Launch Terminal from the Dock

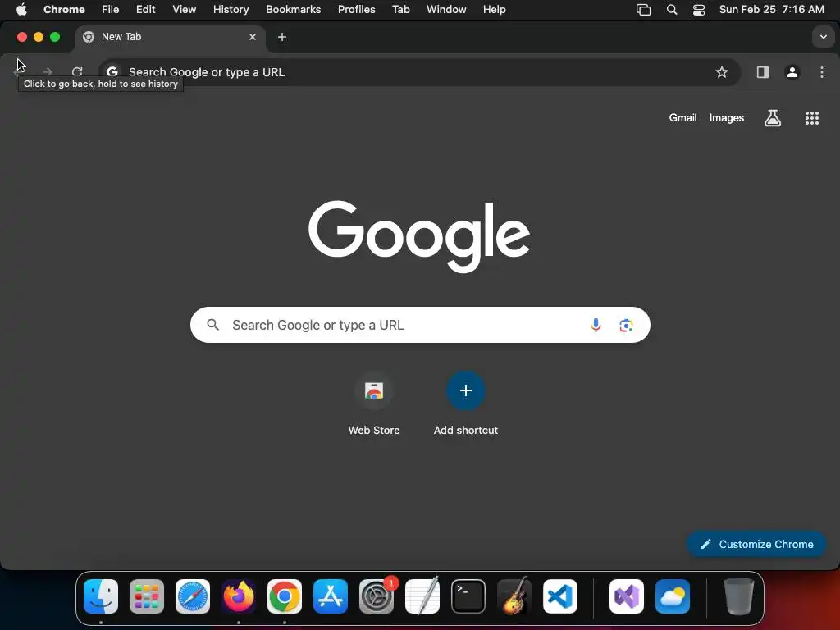[468, 596]
